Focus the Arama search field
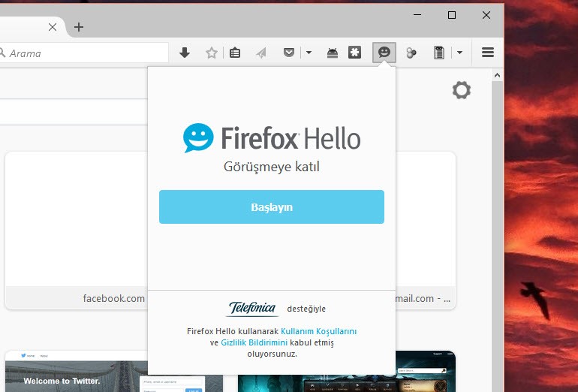 click(x=84, y=53)
